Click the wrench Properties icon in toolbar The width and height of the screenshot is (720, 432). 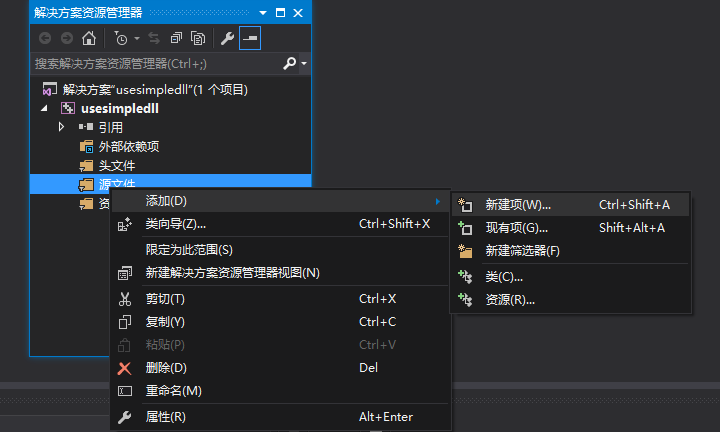[x=227, y=38]
